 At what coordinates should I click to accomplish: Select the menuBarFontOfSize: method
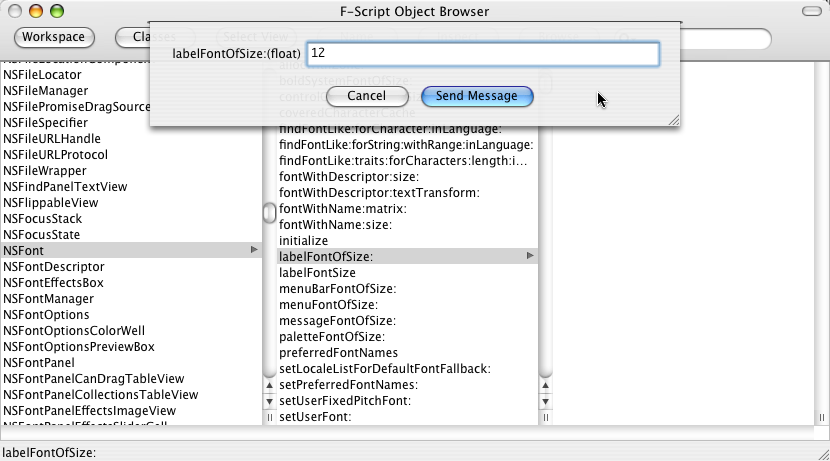[338, 289]
